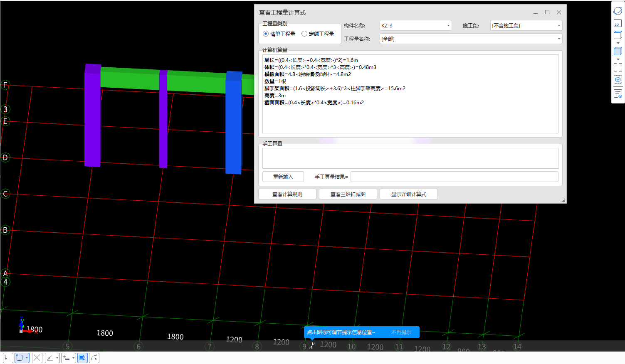Click the 高度=3m line
Viewport: 625px width, 364px height.
pyautogui.click(x=275, y=96)
